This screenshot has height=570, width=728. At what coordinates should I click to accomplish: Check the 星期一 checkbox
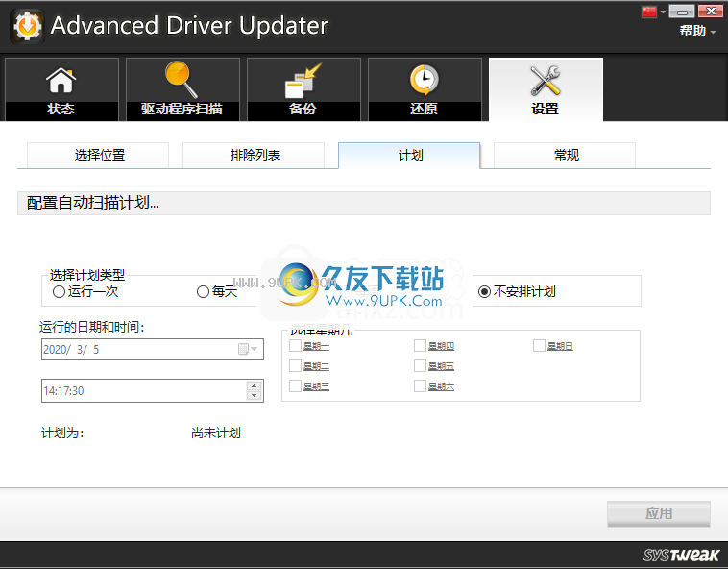click(295, 346)
